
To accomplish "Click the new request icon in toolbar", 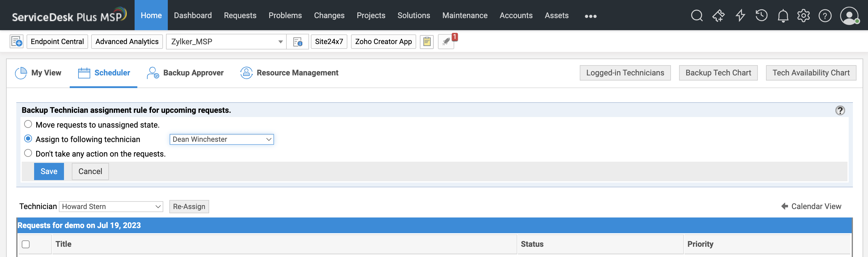I will (17, 42).
